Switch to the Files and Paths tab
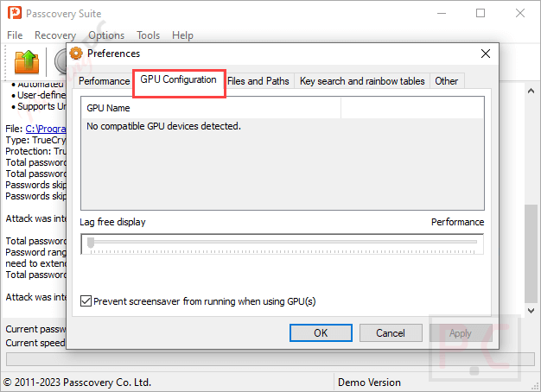Viewport: 541px width, 392px height. click(x=258, y=81)
